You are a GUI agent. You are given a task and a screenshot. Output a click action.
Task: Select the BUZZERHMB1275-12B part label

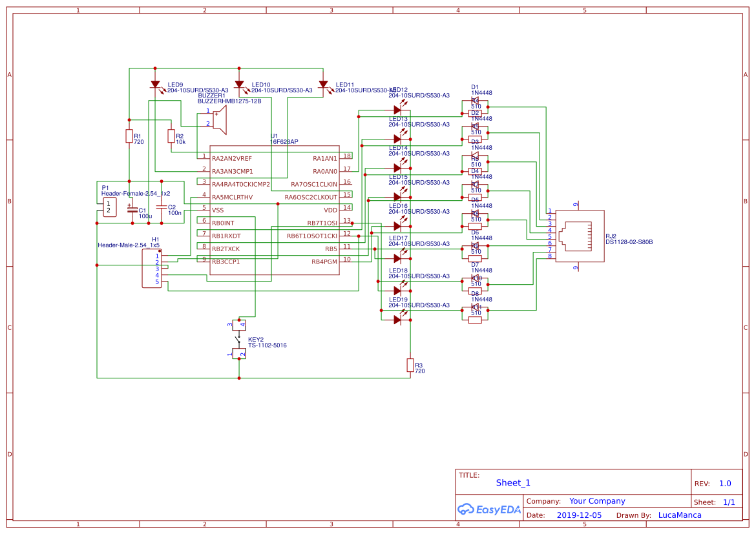(x=229, y=101)
